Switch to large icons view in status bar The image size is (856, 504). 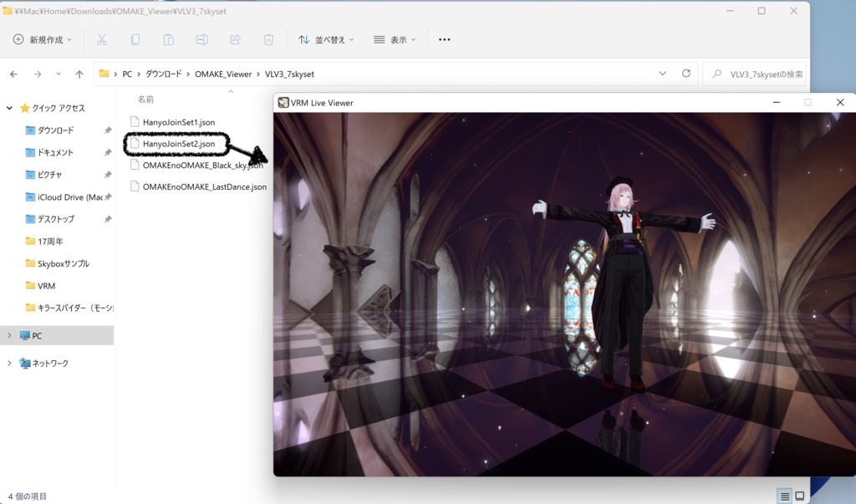pyautogui.click(x=800, y=496)
